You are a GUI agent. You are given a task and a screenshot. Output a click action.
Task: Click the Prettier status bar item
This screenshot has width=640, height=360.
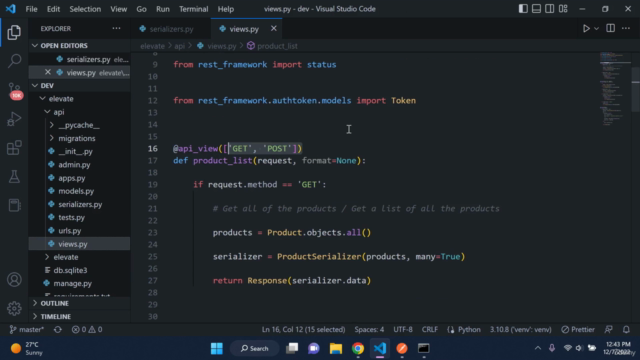(x=578, y=329)
